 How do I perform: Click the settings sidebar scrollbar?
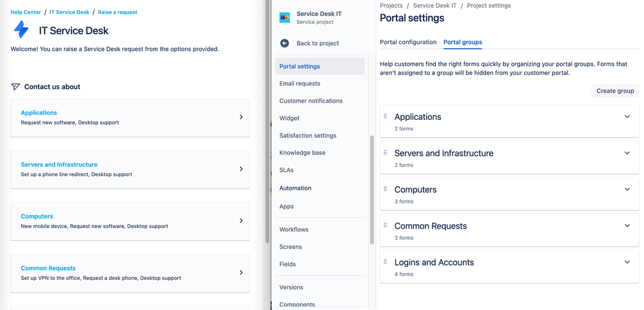point(372,189)
